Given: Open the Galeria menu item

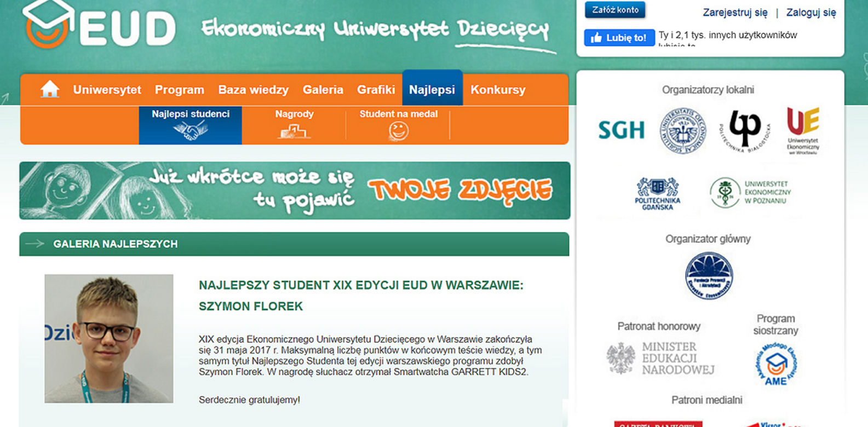Looking at the screenshot, I should 323,90.
